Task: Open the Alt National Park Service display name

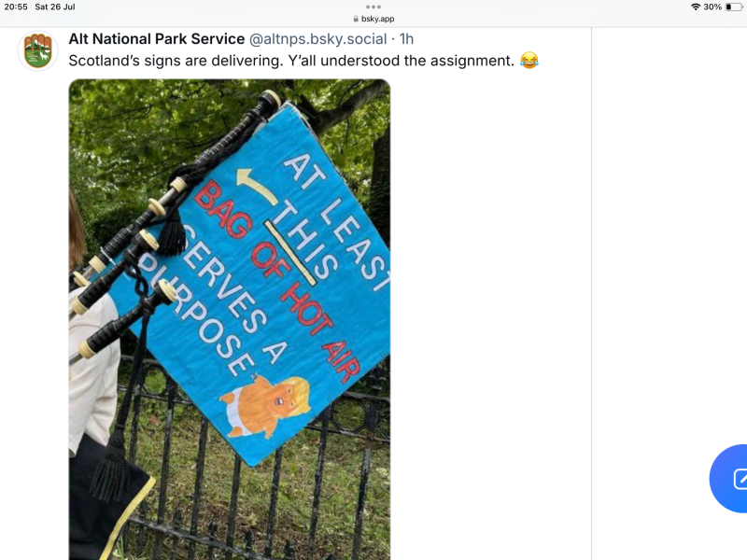Action: 157,38
